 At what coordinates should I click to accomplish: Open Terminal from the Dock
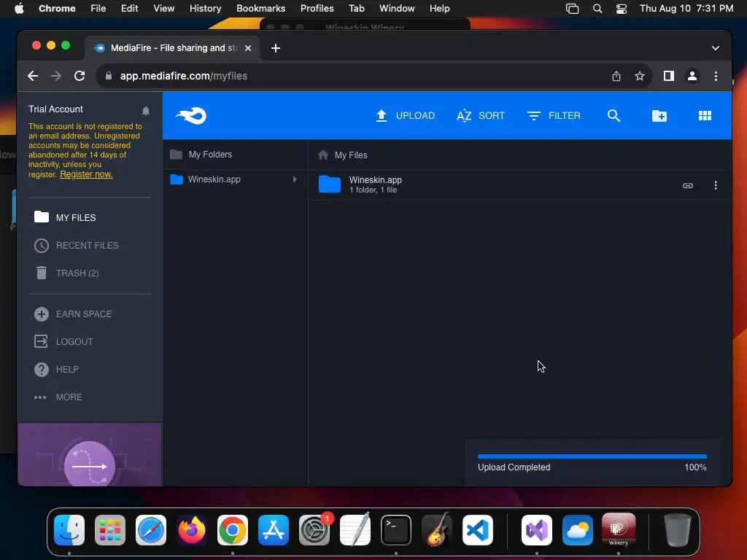coord(396,530)
